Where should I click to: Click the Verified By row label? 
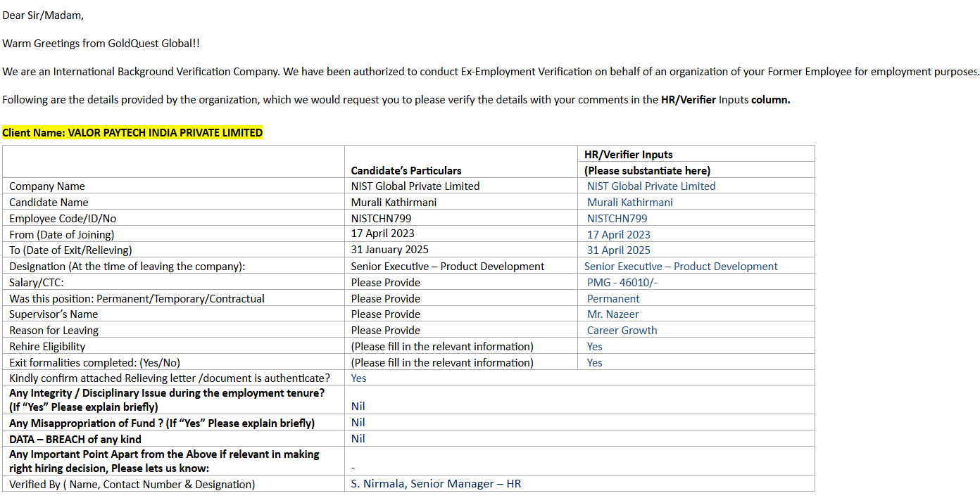[132, 485]
